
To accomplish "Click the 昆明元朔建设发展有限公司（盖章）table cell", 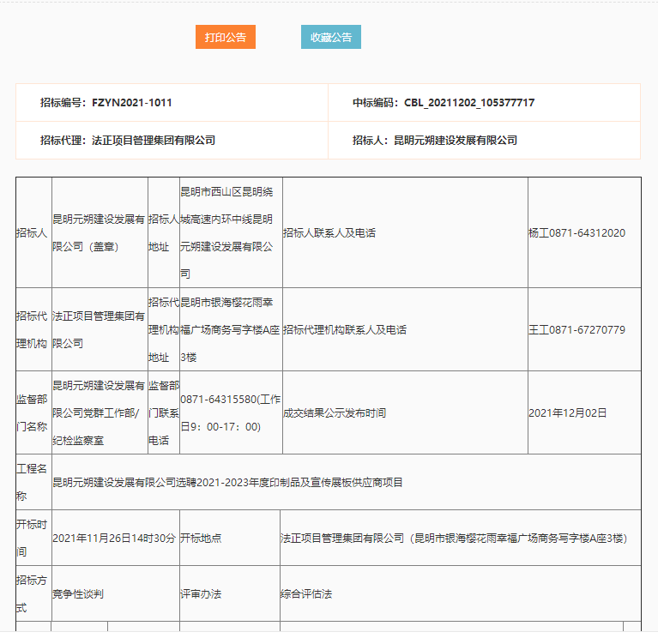I will click(x=99, y=233).
